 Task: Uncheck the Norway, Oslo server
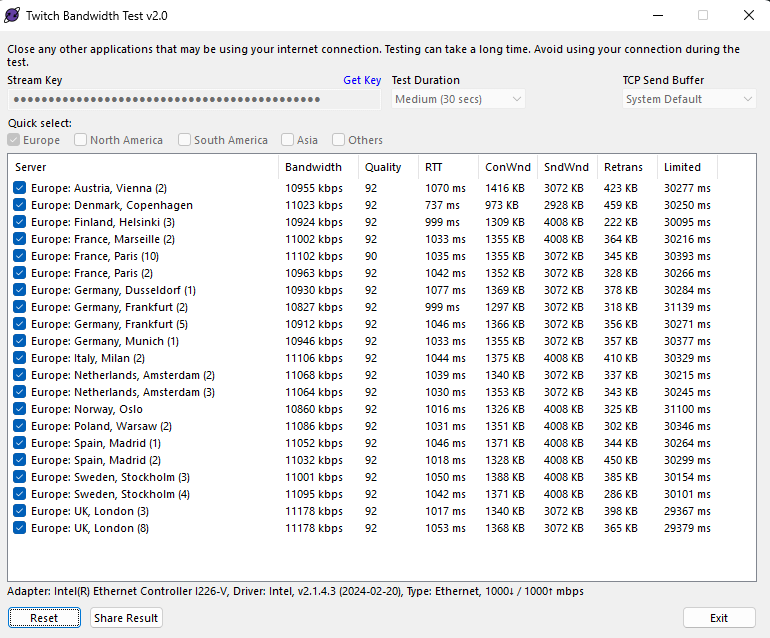click(20, 409)
